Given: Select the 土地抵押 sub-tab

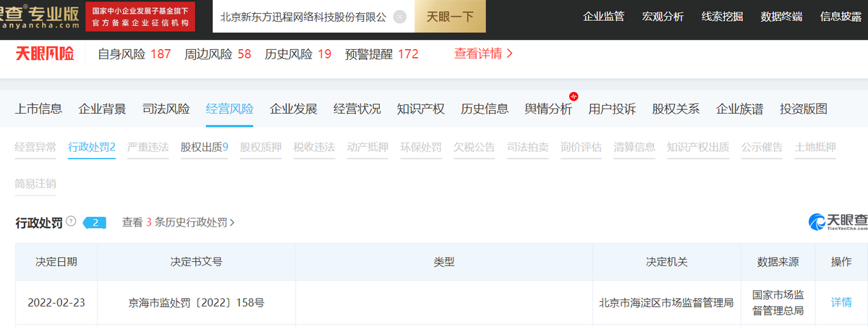Looking at the screenshot, I should click(x=815, y=147).
